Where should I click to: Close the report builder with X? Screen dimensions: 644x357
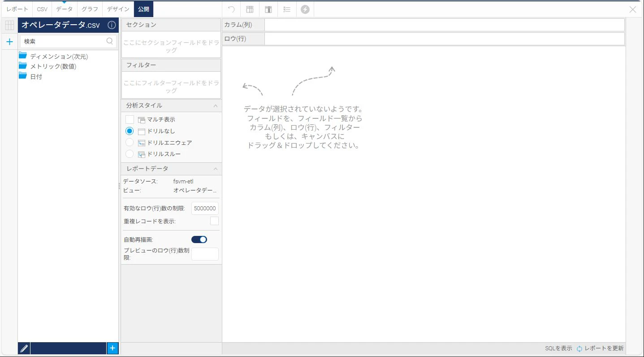tap(632, 9)
